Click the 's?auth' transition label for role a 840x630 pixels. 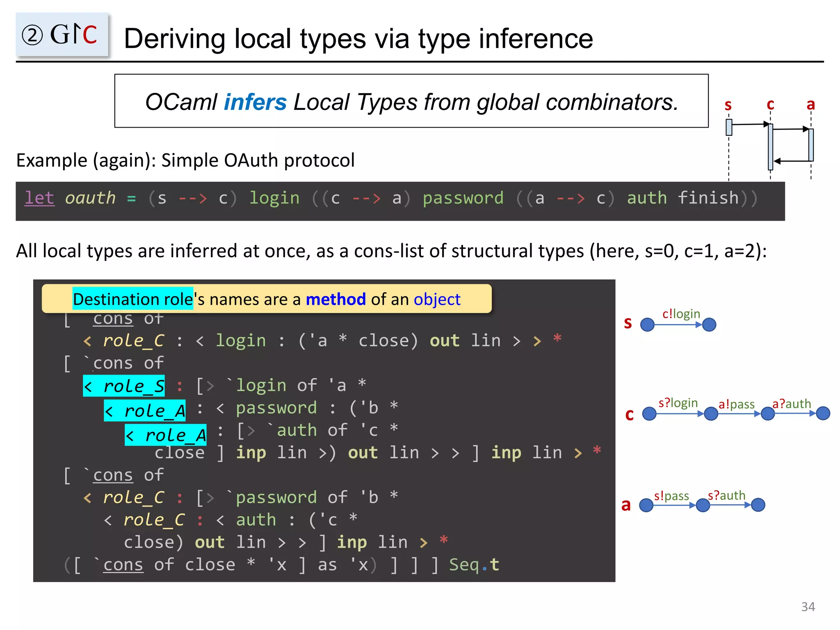(726, 495)
